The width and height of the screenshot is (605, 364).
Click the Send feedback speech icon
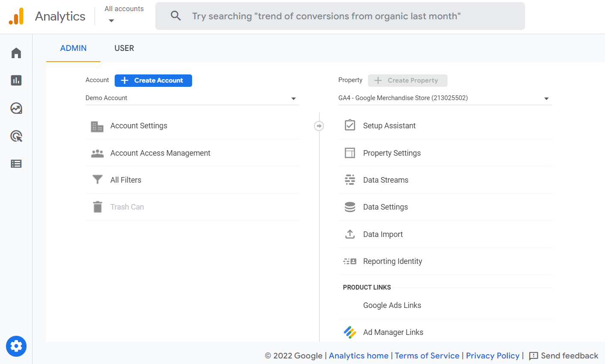point(534,356)
